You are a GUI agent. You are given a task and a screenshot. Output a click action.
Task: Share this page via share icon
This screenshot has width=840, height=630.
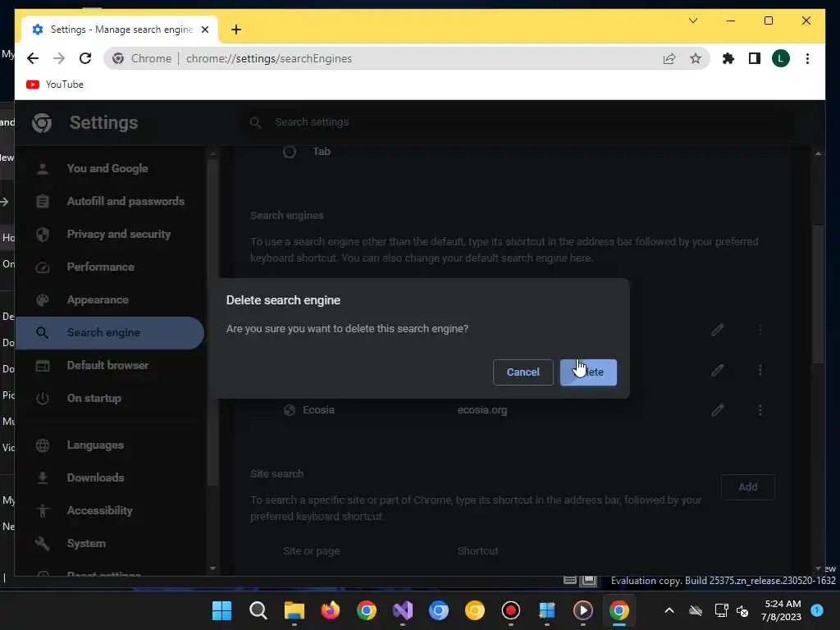pyautogui.click(x=669, y=58)
